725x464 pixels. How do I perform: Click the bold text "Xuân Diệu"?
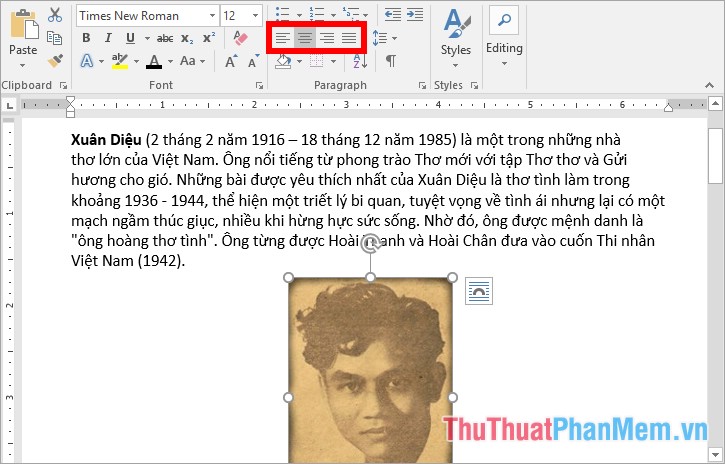click(106, 140)
